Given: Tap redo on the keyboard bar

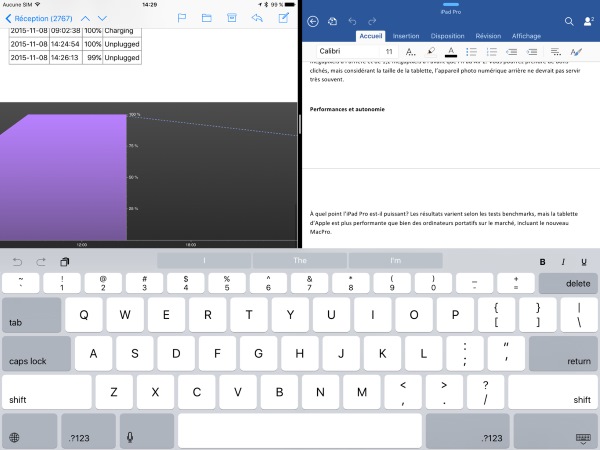Looking at the screenshot, I should pos(41,262).
